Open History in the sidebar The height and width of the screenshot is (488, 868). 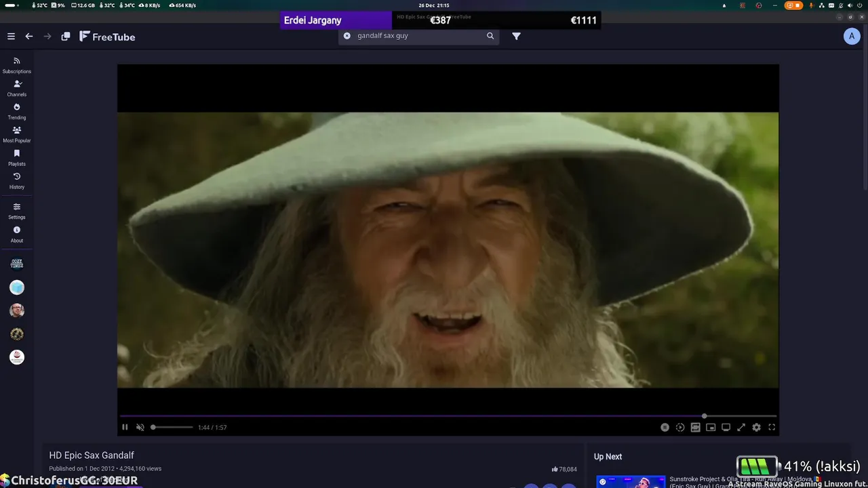click(17, 180)
